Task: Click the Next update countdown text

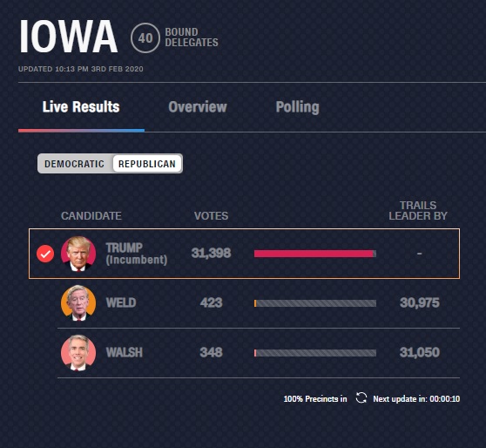Action: pos(416,398)
